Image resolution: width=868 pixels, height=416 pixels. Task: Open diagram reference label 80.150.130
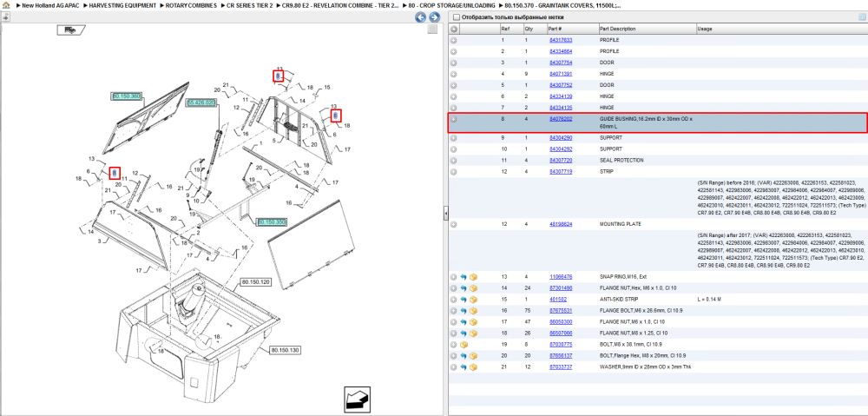click(x=285, y=351)
